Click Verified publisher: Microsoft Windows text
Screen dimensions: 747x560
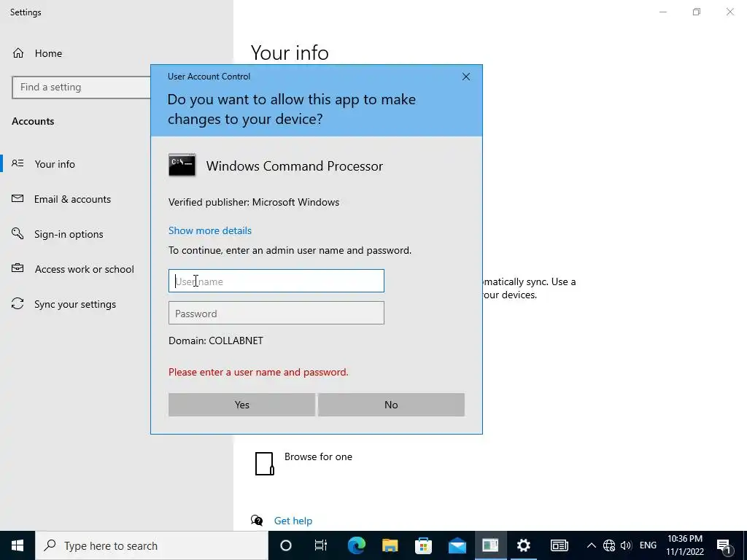point(254,203)
